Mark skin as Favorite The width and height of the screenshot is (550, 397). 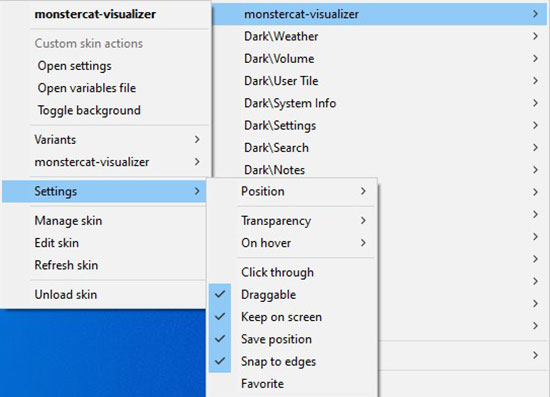pos(292,383)
